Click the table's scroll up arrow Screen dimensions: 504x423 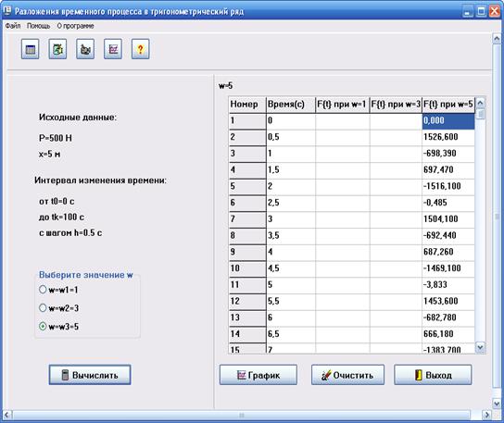pos(480,103)
